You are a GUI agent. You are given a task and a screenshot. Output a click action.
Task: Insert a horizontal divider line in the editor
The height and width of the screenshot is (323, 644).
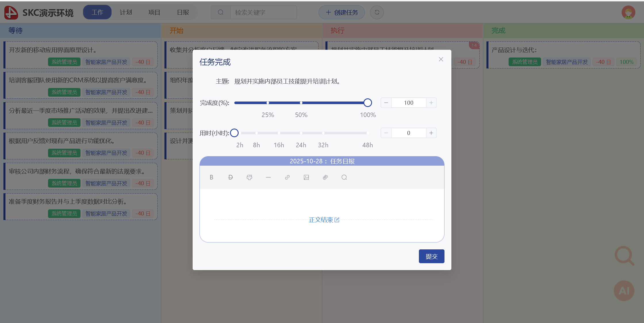268,177
